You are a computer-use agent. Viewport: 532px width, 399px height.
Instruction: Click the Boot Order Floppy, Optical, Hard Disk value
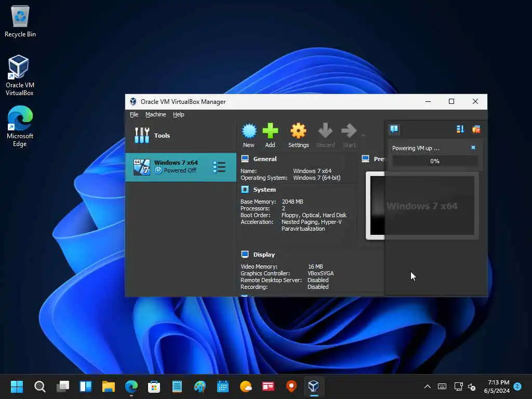tap(314, 215)
